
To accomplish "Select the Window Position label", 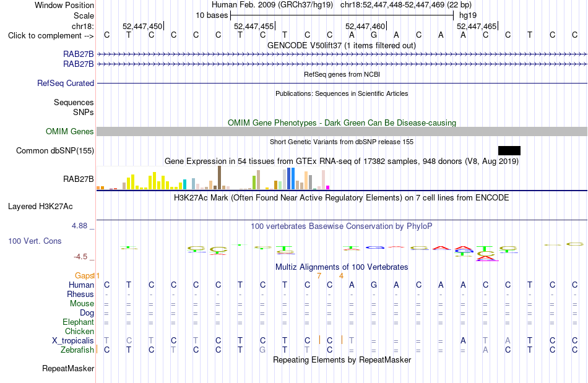I will pos(64,5).
